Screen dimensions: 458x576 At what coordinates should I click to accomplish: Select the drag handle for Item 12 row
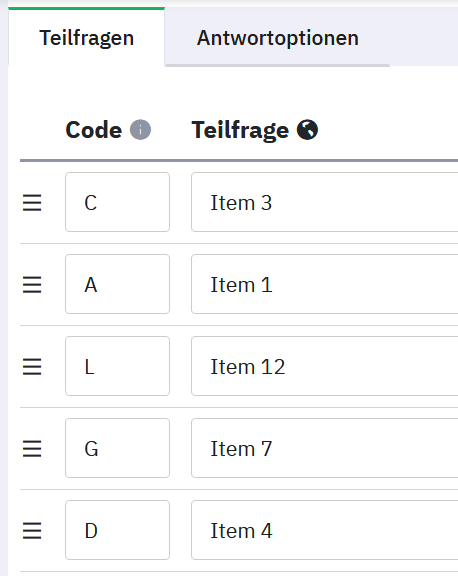(32, 367)
